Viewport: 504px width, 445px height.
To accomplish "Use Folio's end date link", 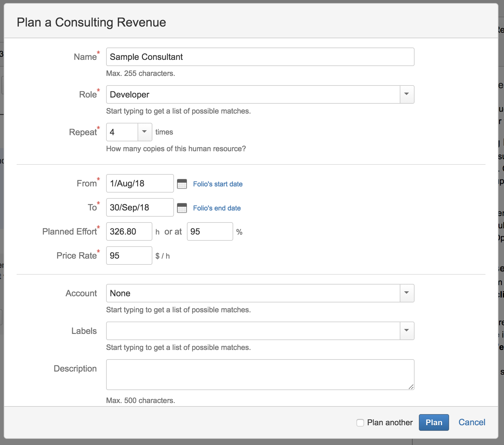I will point(217,208).
